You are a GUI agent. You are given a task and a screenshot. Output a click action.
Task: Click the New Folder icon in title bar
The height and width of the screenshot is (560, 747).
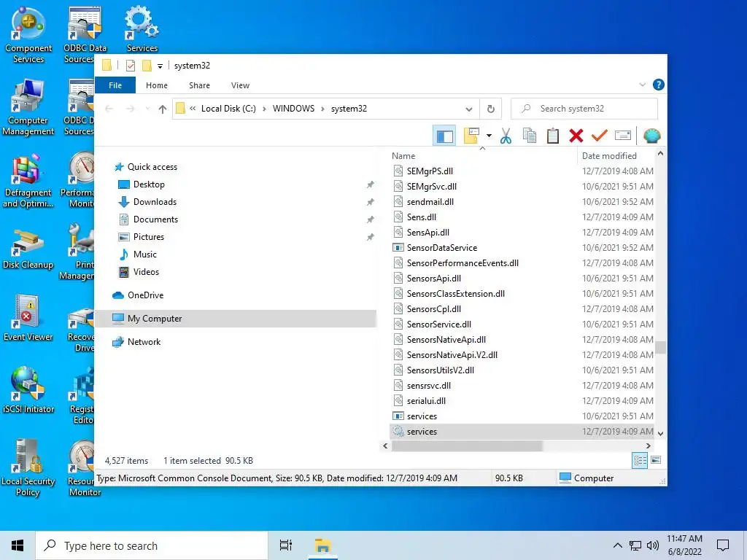coord(147,66)
